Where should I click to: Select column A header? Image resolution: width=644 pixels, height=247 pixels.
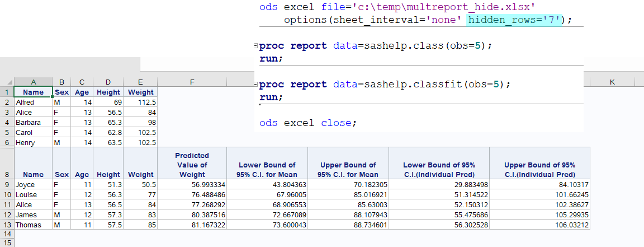coord(33,82)
